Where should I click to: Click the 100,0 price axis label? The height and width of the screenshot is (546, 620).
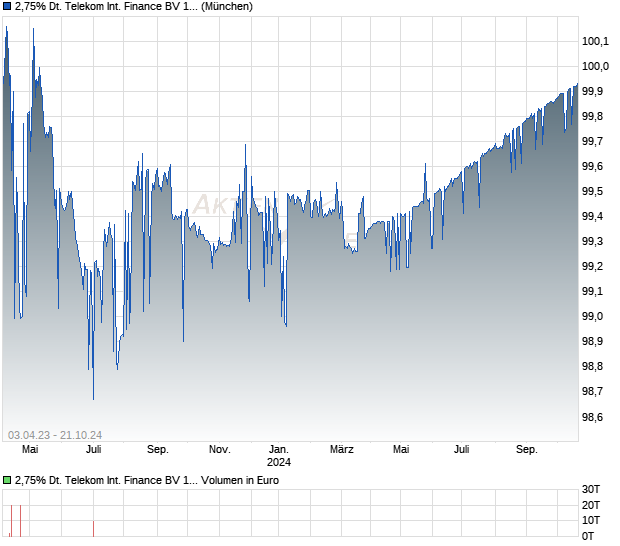pyautogui.click(x=595, y=66)
